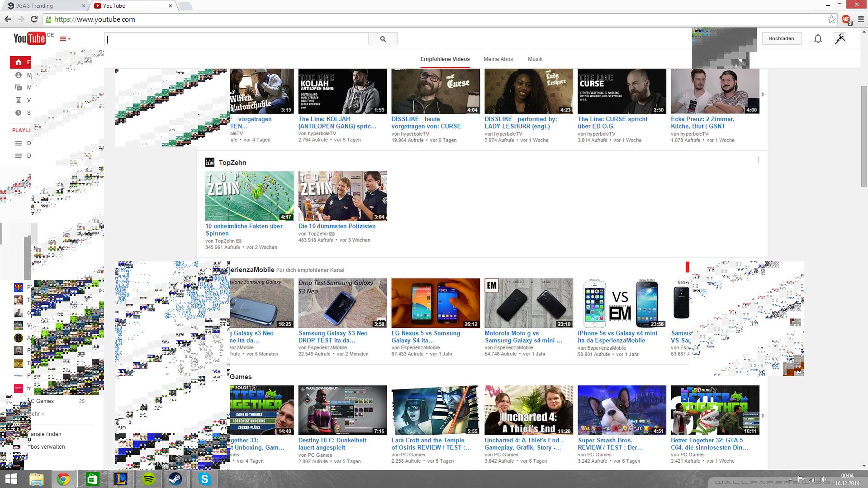Open 'Motorola Moto g vs Samsung Galaxy s4 mini'
The image size is (868, 488).
(x=523, y=337)
